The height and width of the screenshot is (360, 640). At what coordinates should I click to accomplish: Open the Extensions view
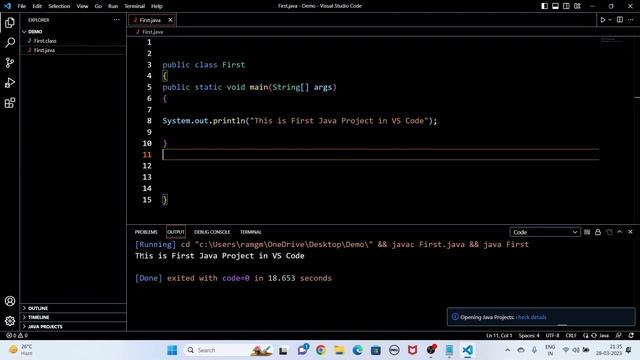pos(10,102)
